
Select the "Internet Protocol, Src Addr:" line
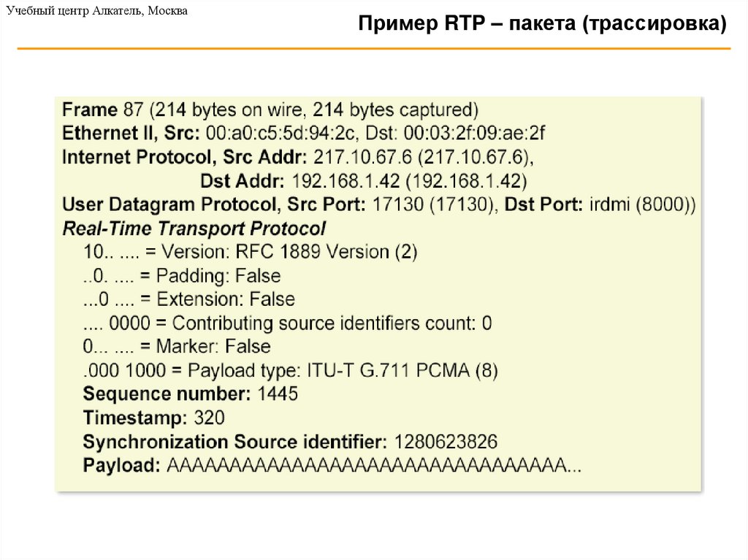point(299,157)
